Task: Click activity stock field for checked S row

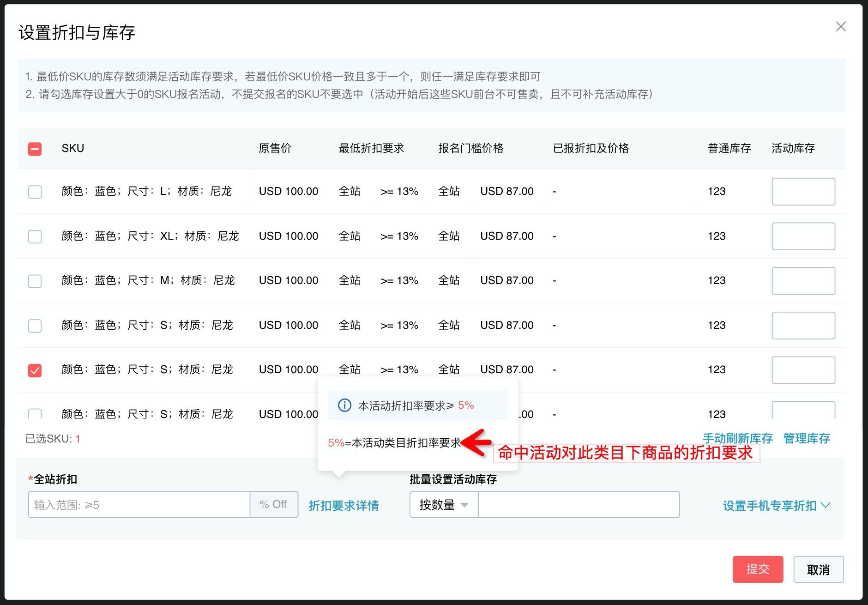Action: tap(803, 370)
